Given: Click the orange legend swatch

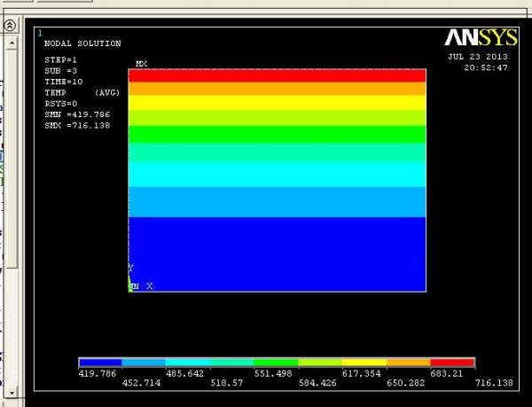Looking at the screenshot, I should click(409, 363).
